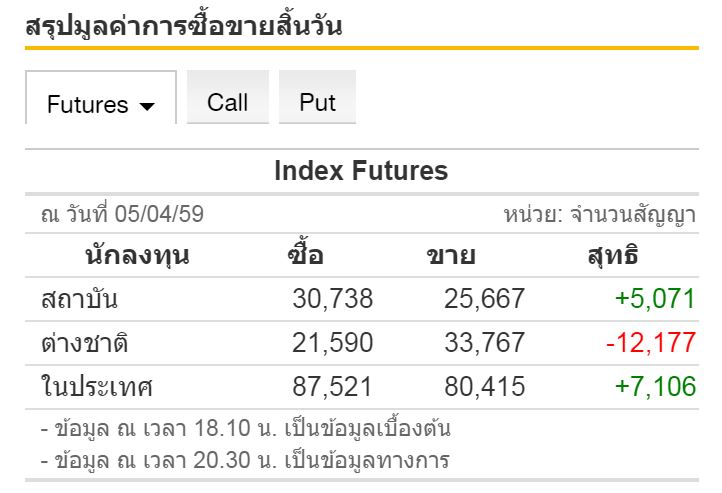Switch to the Call tab
Viewport: 722px width, 493px height.
[227, 102]
